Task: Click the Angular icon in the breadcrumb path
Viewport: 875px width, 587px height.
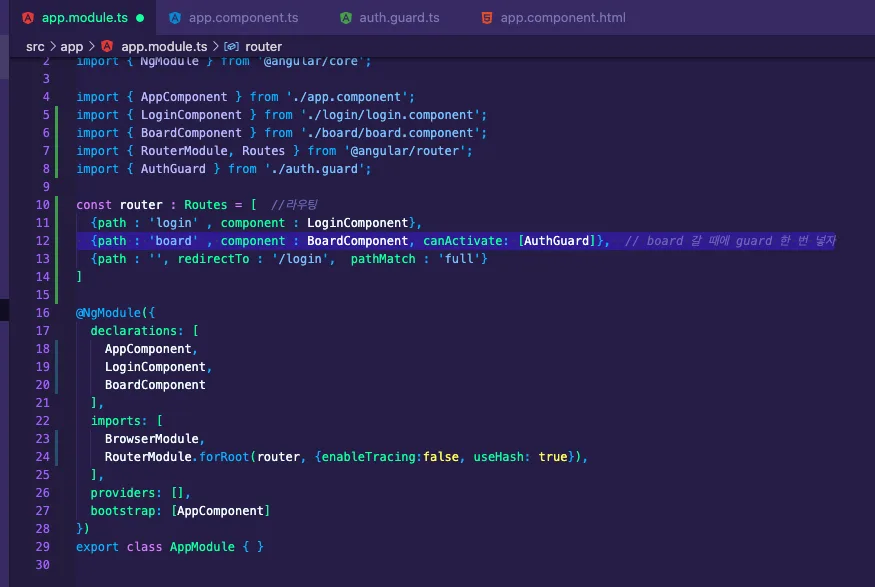Action: coord(107,46)
